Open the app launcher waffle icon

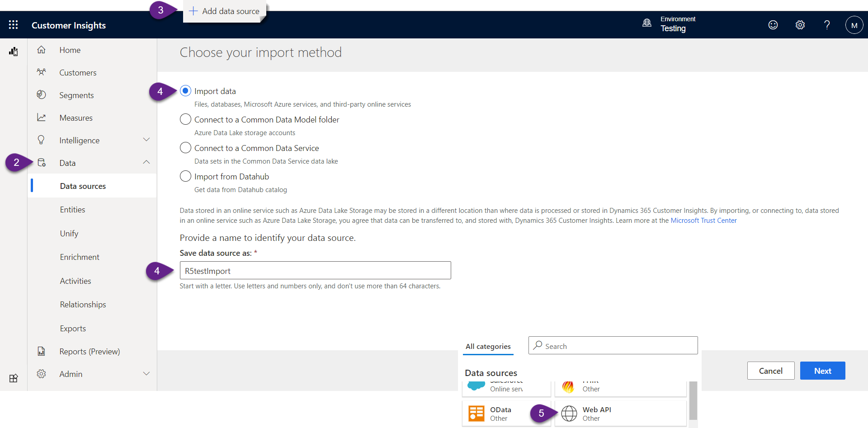(14, 25)
